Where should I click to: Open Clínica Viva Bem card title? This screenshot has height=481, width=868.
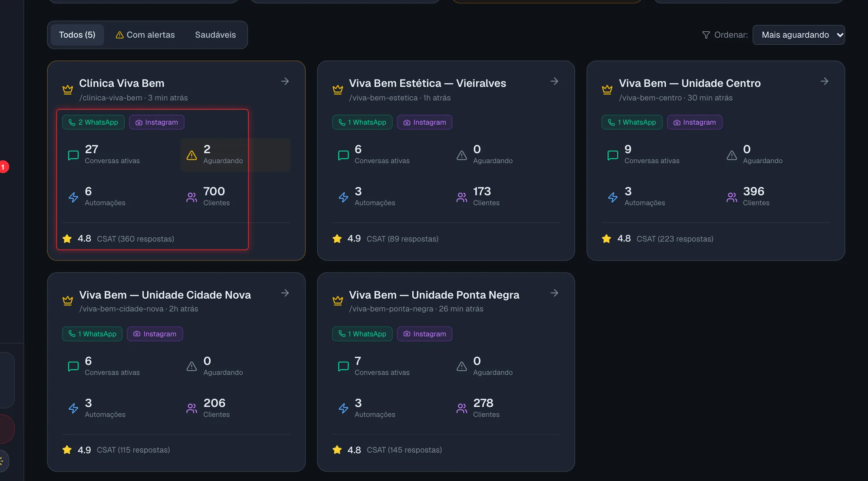122,83
